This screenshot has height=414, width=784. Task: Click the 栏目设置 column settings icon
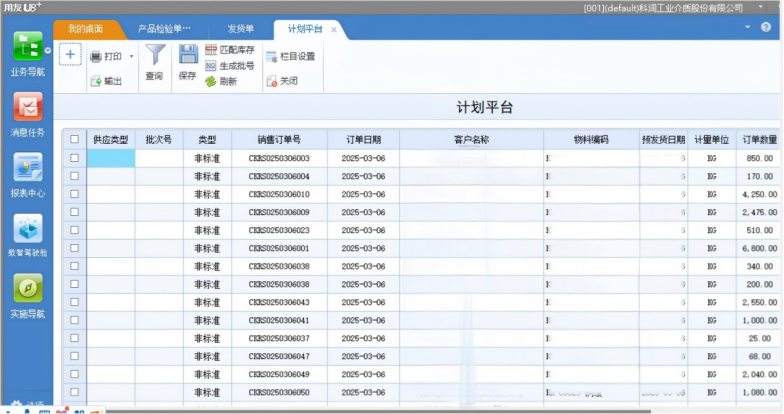pyautogui.click(x=271, y=57)
